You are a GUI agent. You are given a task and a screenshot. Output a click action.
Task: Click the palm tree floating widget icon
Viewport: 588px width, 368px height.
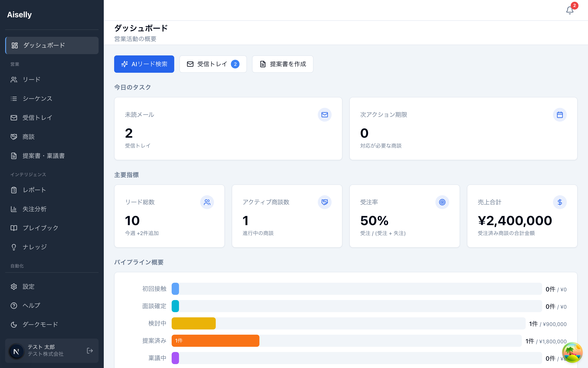coord(572,352)
